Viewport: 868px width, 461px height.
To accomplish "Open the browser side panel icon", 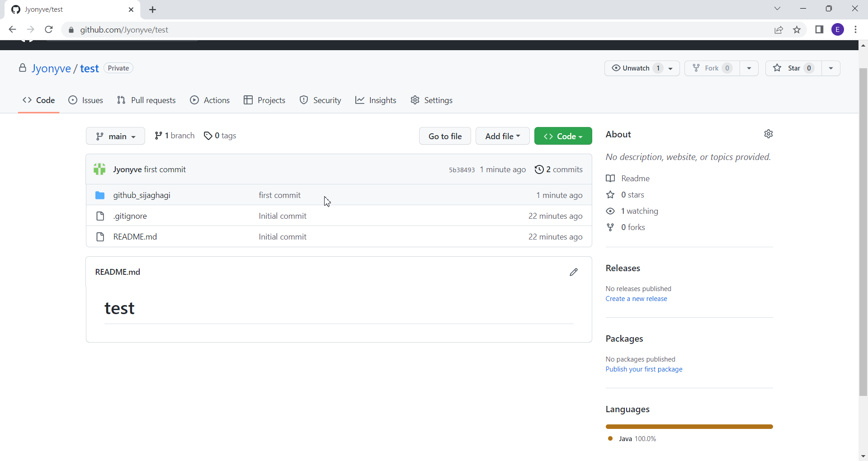I will 819,30.
